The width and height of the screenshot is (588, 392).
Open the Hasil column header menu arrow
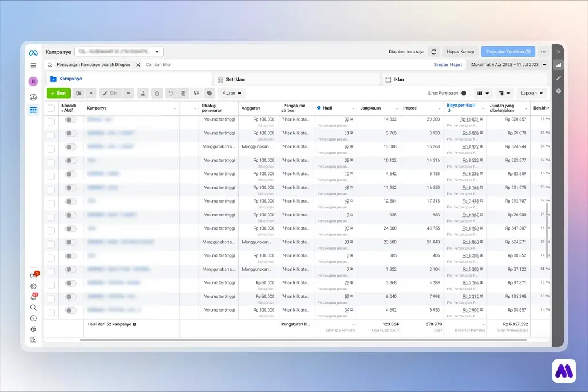[353, 108]
